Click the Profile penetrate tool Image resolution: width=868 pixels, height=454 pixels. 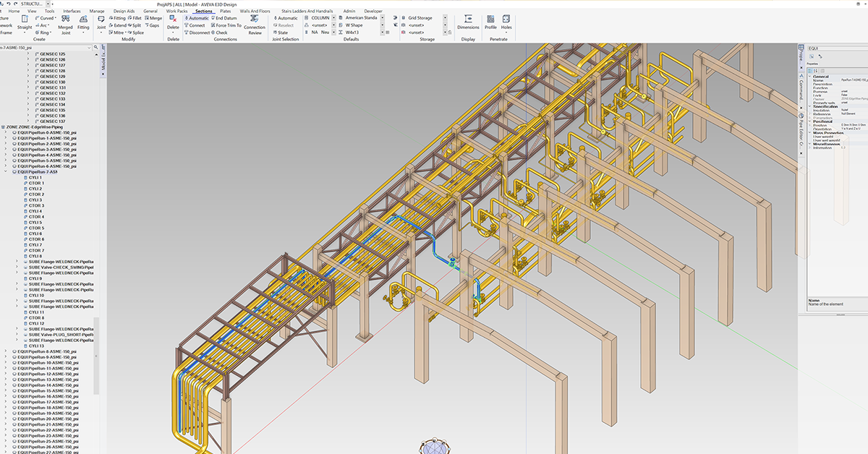pyautogui.click(x=490, y=23)
